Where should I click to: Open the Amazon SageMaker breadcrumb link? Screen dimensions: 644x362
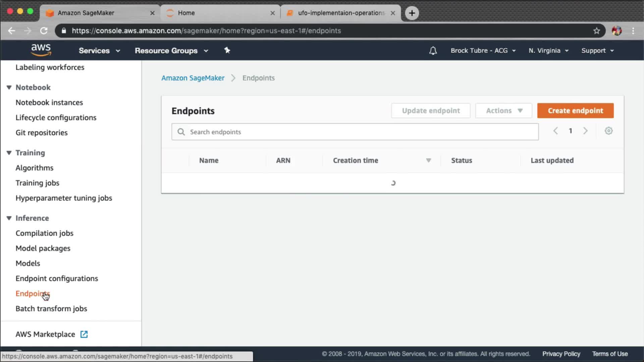(193, 78)
